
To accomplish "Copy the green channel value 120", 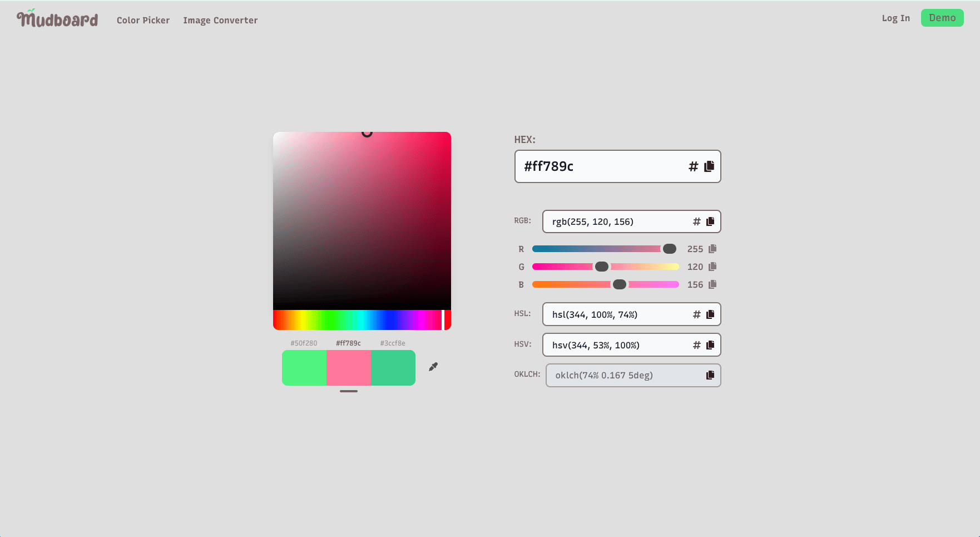I will click(x=712, y=267).
